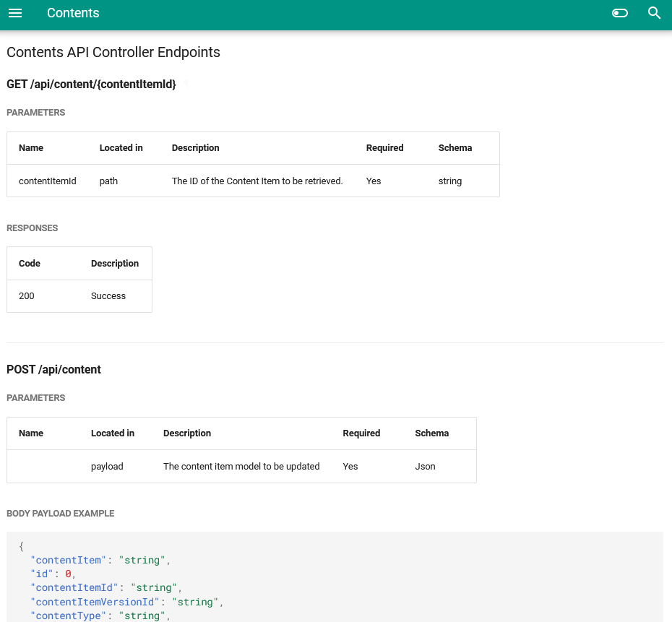Click 'The content item model to be updated'
Screen dimensions: 672x622
coord(241,466)
